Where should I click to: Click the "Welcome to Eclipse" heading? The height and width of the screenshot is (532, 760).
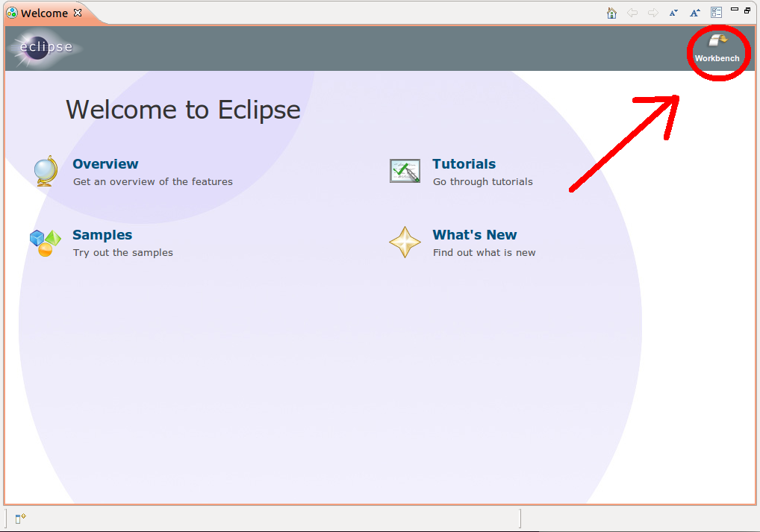coord(183,110)
